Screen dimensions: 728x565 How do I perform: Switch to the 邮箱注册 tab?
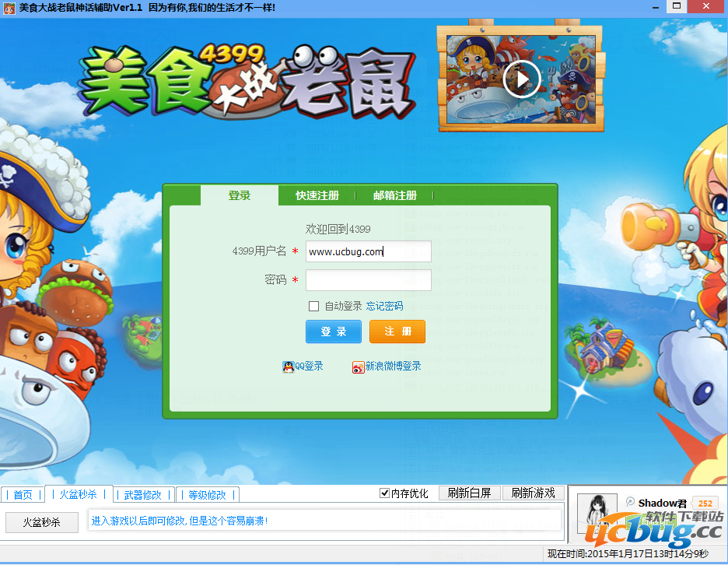pyautogui.click(x=395, y=196)
